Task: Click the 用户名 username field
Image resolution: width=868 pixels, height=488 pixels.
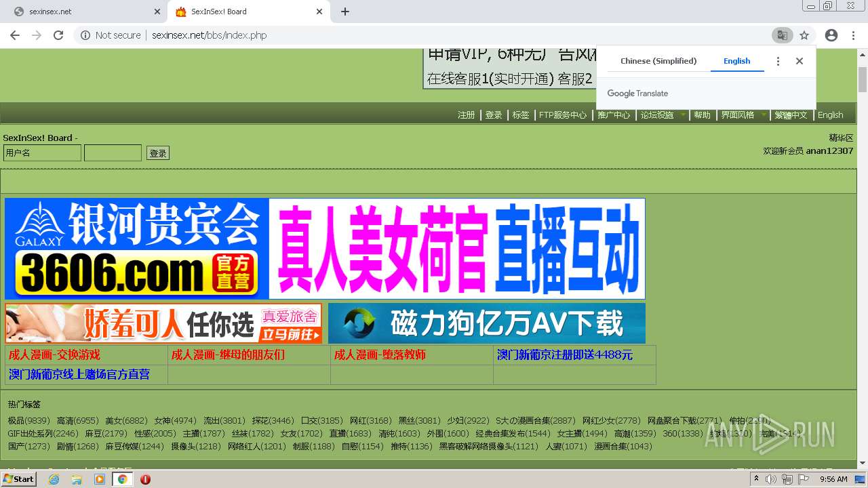Action: [42, 153]
